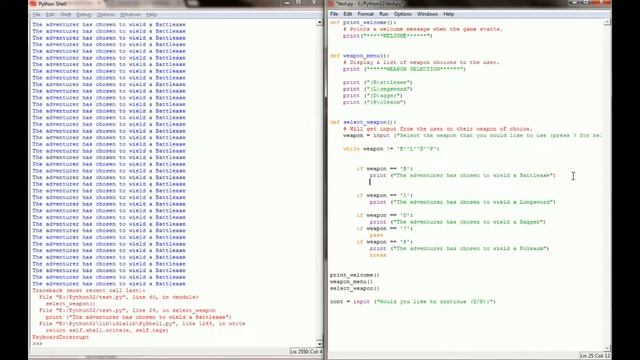Click "if weapon == '?':" line
Screen dimensions: 640x360
tap(384, 229)
